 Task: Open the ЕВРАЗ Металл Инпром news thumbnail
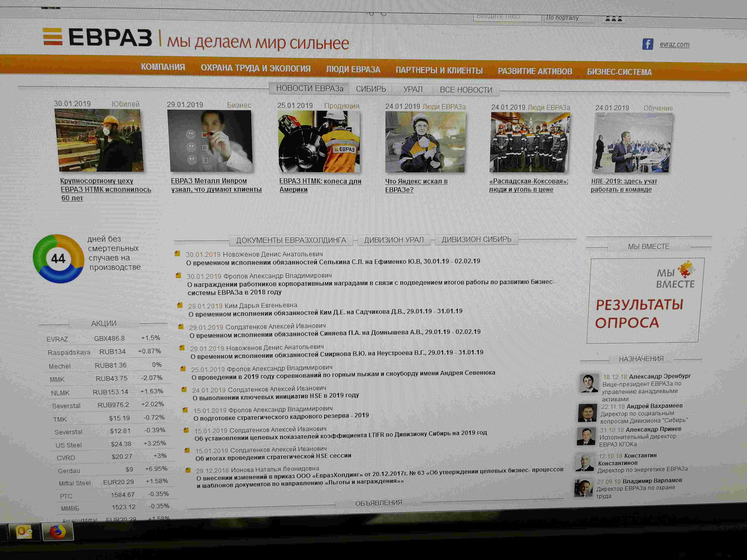click(x=210, y=141)
